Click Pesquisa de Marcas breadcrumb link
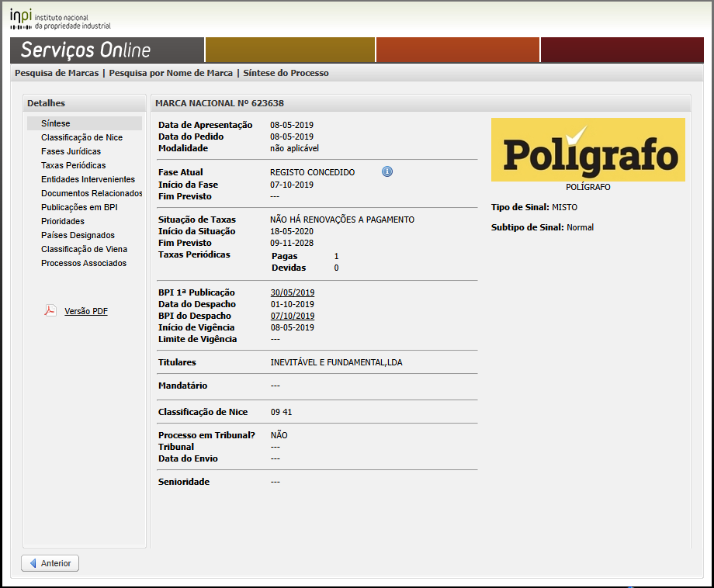714x588 pixels. 57,73
